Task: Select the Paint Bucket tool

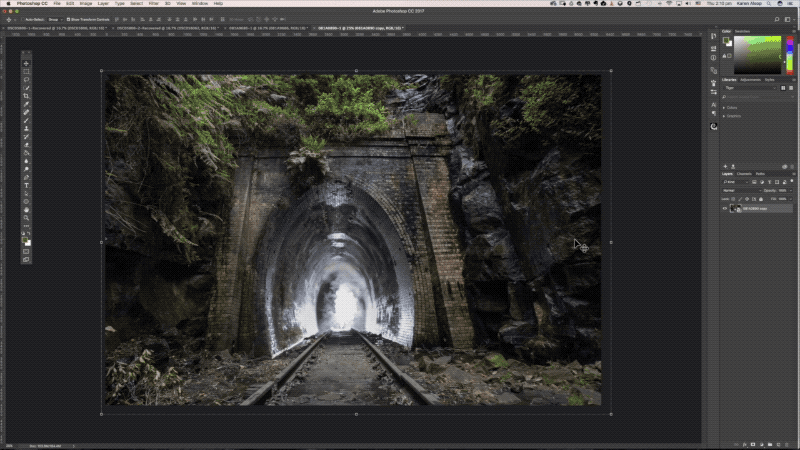Action: pos(26,153)
